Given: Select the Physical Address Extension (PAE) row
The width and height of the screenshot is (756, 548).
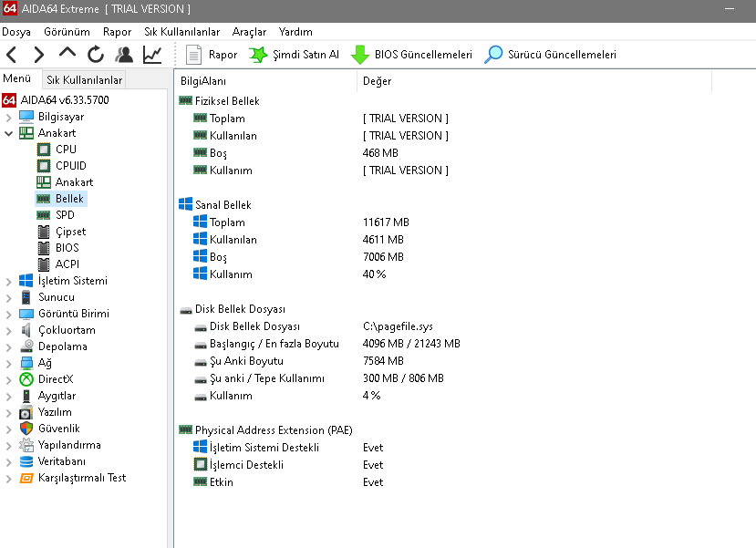Looking at the screenshot, I should click(265, 429).
